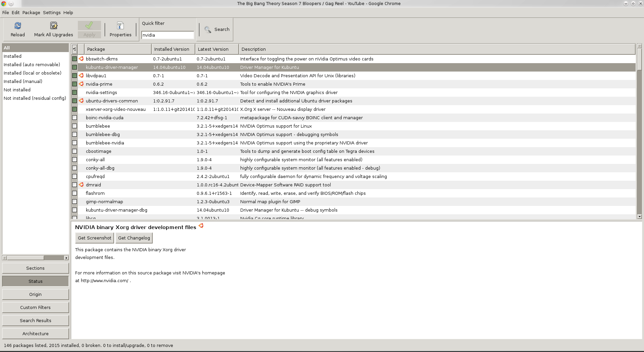Select the nvidia-settings package name
Image resolution: width=644 pixels, height=352 pixels.
[101, 92]
